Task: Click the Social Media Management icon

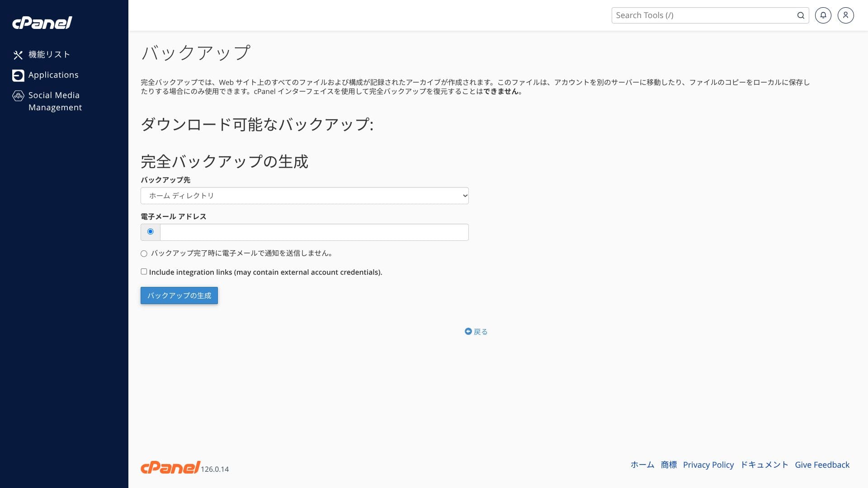Action: click(x=18, y=96)
